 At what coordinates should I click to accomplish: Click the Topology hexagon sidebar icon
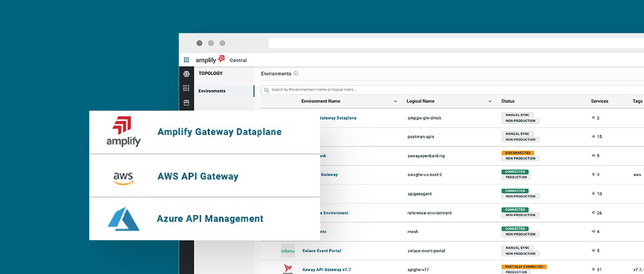pyautogui.click(x=186, y=74)
